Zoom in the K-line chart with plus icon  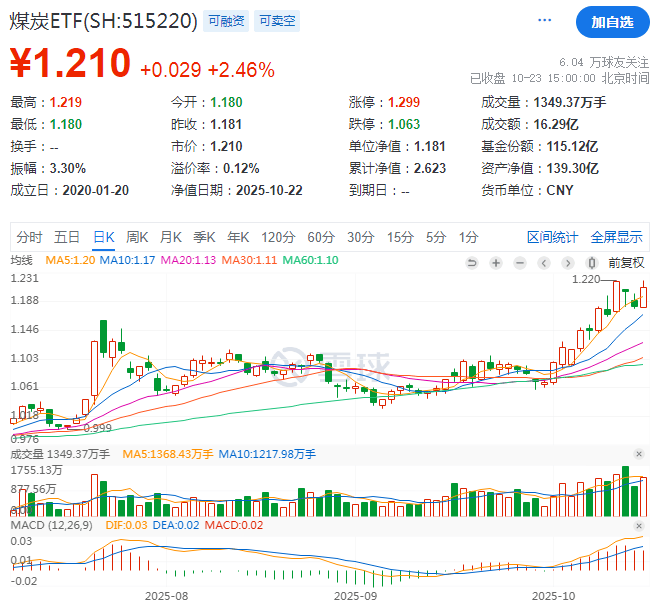pyautogui.click(x=497, y=263)
